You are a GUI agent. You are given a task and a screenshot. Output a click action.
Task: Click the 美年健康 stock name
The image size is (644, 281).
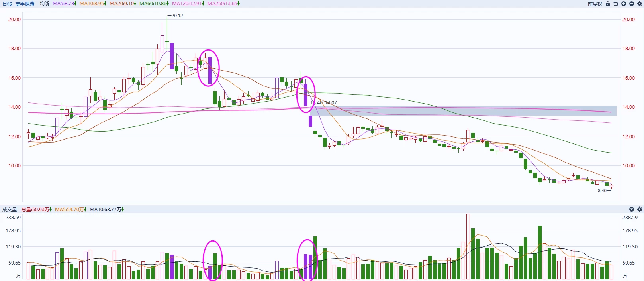tap(25, 4)
